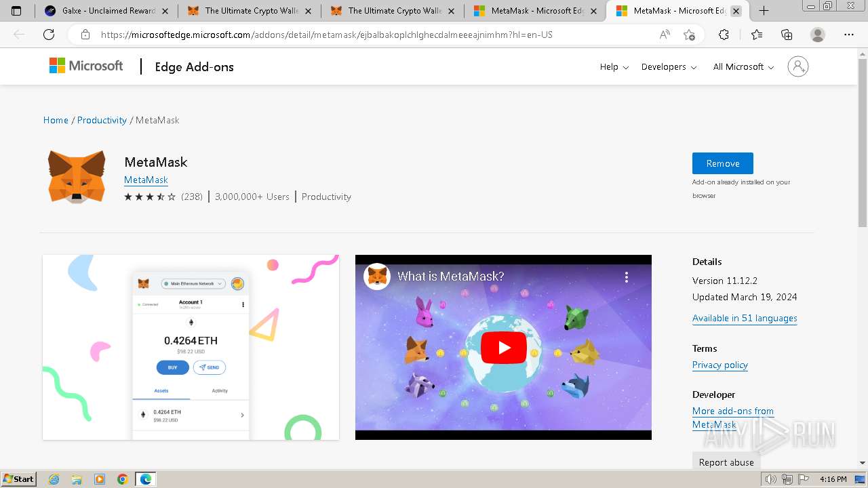Screen dimensions: 868x488
Task: Open the tab actions menu icon
Action: (17, 11)
